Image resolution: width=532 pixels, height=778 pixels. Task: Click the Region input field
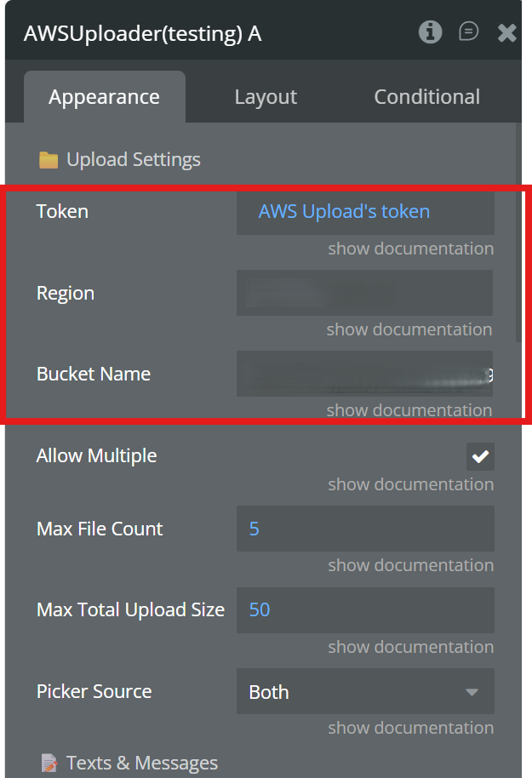365,293
